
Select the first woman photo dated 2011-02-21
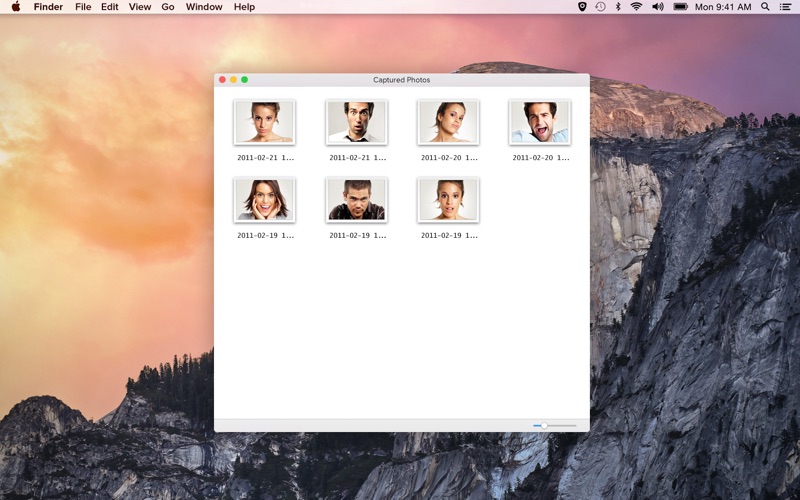pos(264,122)
